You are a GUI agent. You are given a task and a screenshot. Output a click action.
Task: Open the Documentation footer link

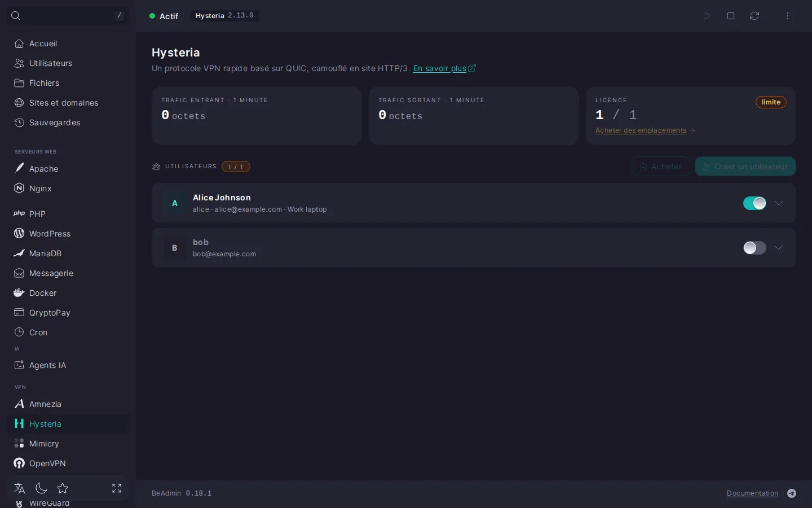click(752, 493)
